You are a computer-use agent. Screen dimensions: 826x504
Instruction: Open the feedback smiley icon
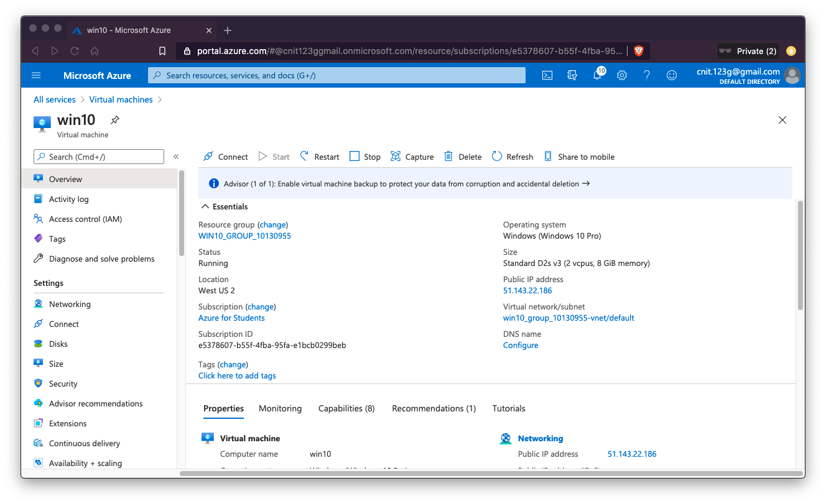coord(672,75)
